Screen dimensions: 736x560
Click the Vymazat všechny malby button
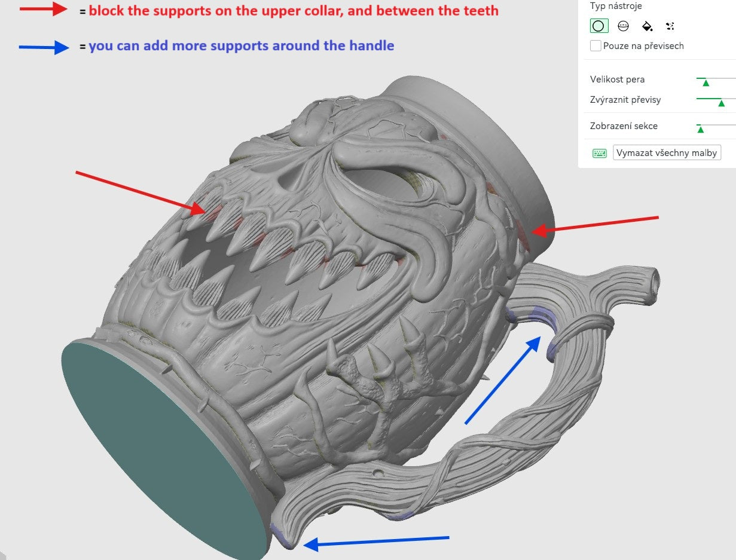pyautogui.click(x=667, y=152)
